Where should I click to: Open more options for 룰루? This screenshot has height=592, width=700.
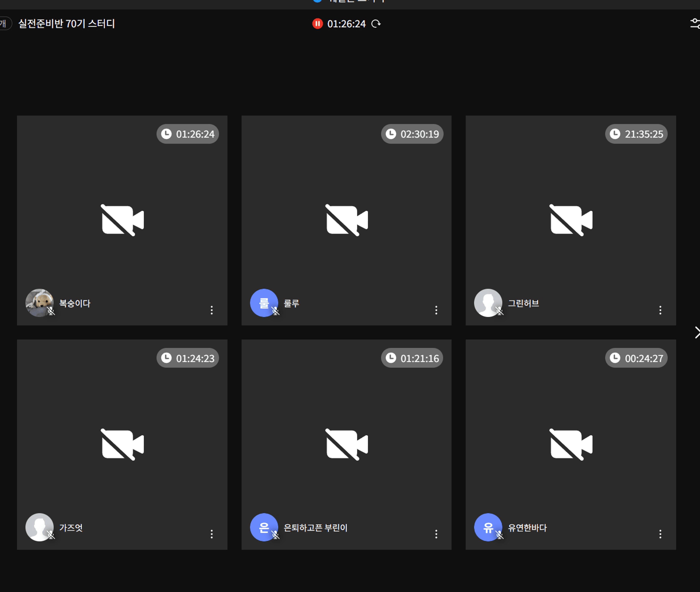click(436, 310)
